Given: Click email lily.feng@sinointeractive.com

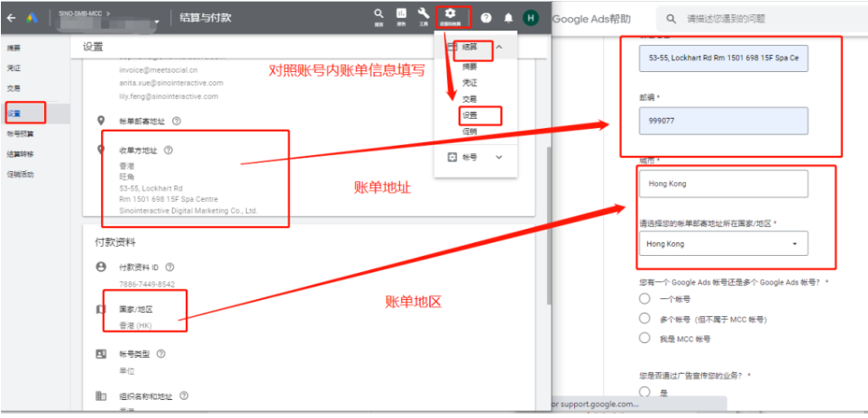Looking at the screenshot, I should pyautogui.click(x=169, y=96).
